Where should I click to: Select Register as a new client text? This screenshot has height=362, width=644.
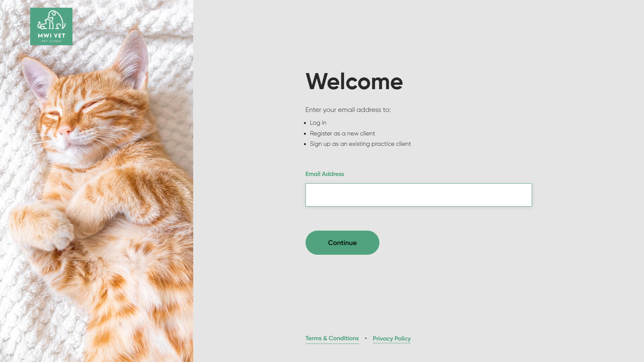(342, 133)
